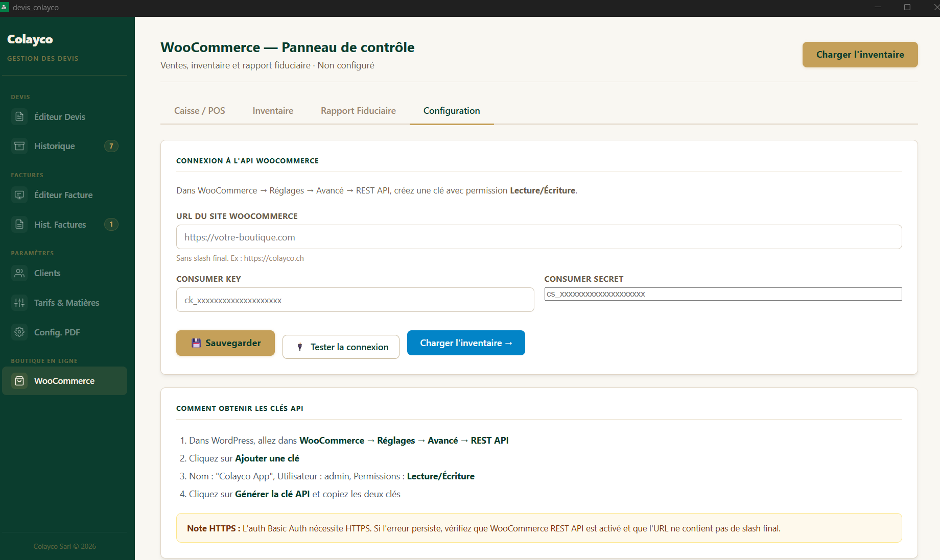Click the 'WooCommerce — Panneau de contrôle' title
This screenshot has height=560, width=940.
pos(288,47)
